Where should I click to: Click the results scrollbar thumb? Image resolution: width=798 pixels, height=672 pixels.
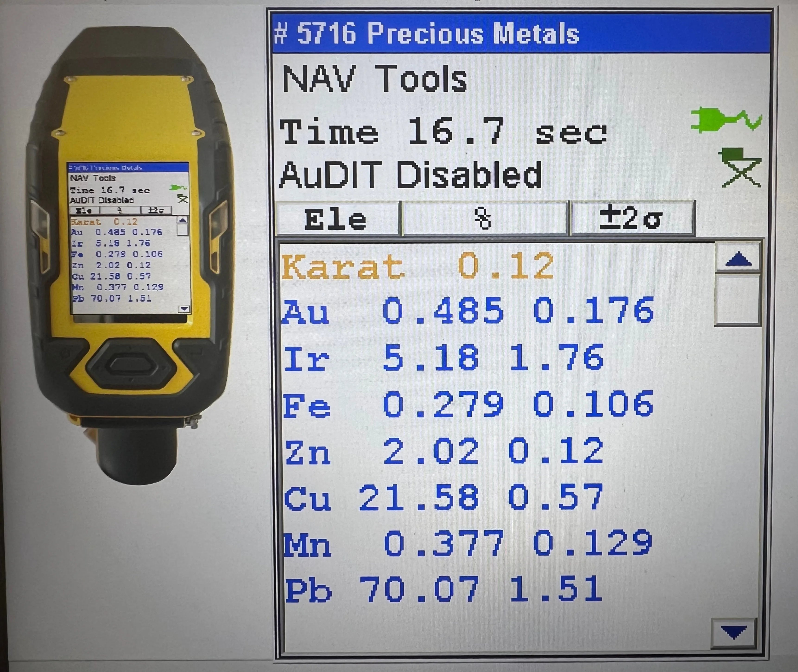click(x=738, y=300)
